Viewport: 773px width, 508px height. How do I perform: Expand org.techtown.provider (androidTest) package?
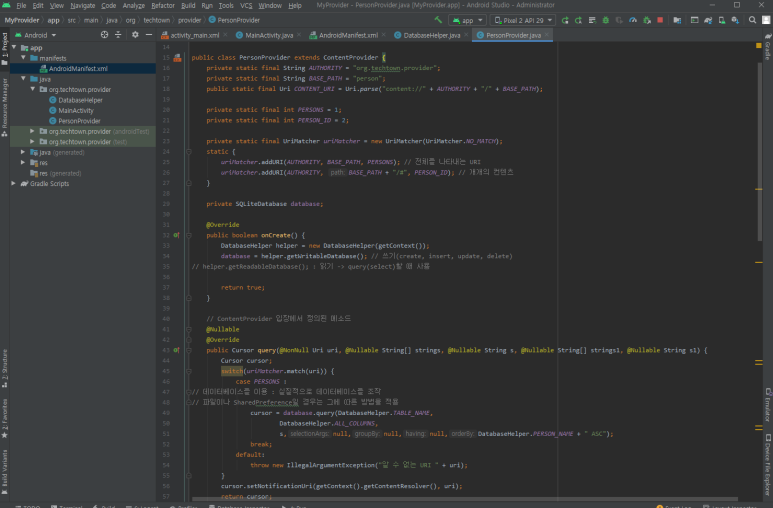coord(33,131)
